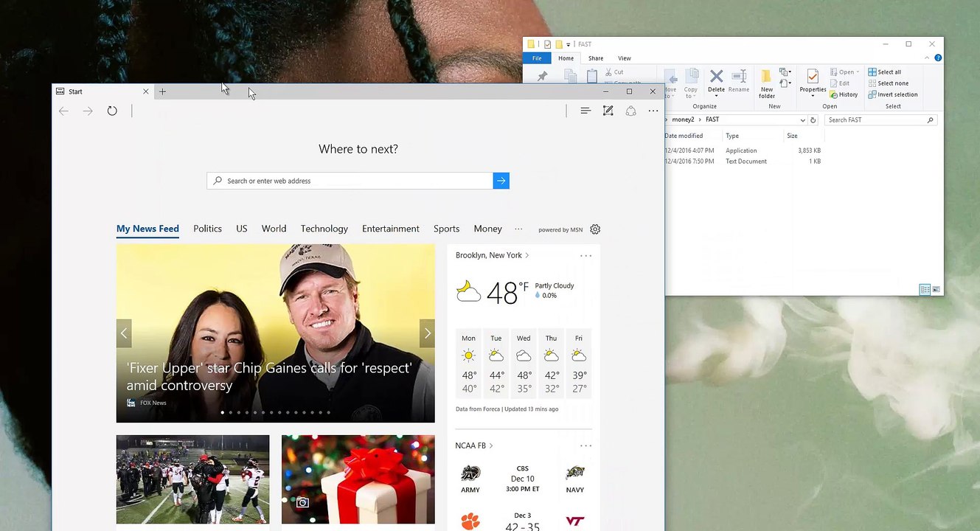Click the Army team logo
The image size is (980, 531).
pyautogui.click(x=470, y=473)
